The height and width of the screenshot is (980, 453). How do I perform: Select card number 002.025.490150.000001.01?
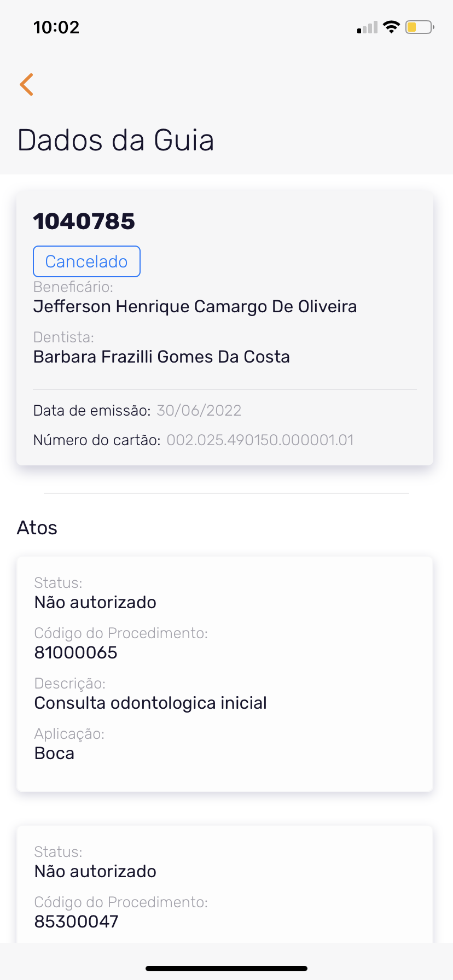tap(260, 440)
